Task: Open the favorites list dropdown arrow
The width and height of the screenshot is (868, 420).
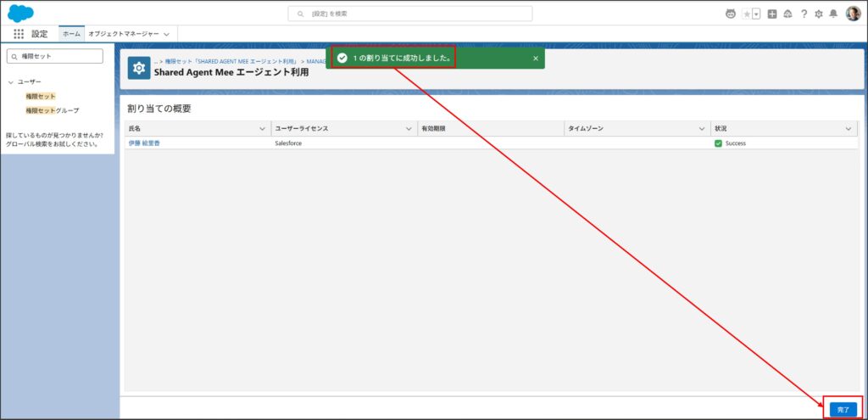Action: [x=756, y=14]
